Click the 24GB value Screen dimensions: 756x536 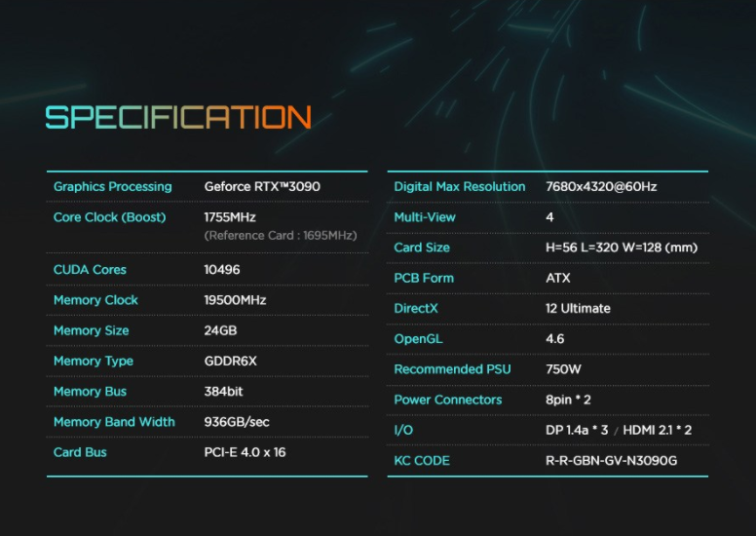(220, 330)
